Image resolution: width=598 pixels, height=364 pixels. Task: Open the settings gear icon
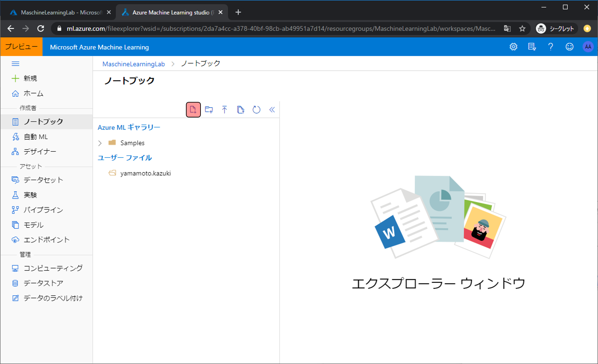tap(513, 47)
